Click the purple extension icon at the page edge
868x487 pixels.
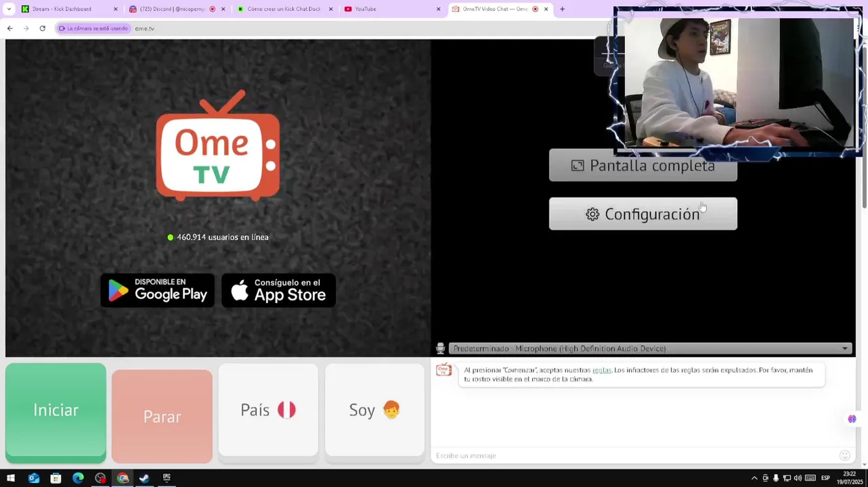coord(852,419)
